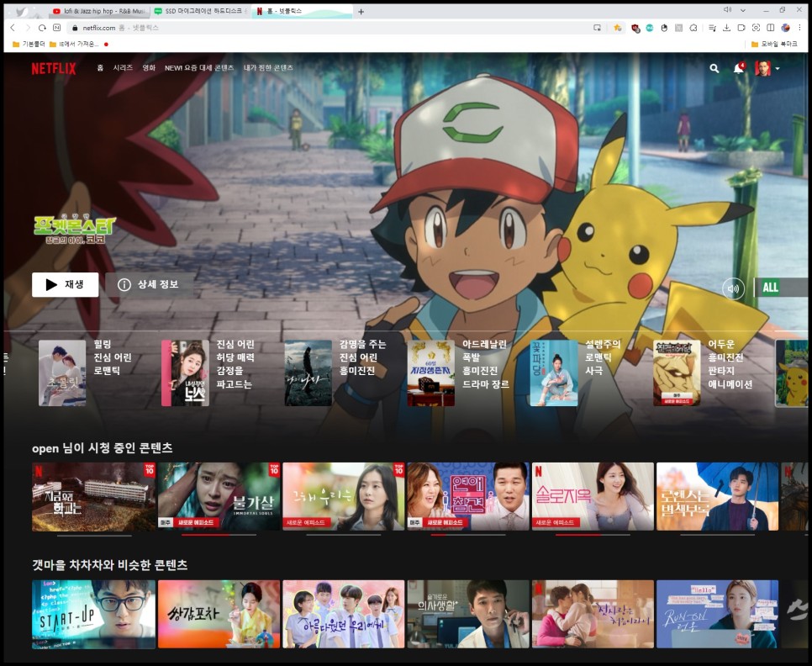
Task: Open the 초콜릿 healing romance poster
Action: tap(62, 373)
